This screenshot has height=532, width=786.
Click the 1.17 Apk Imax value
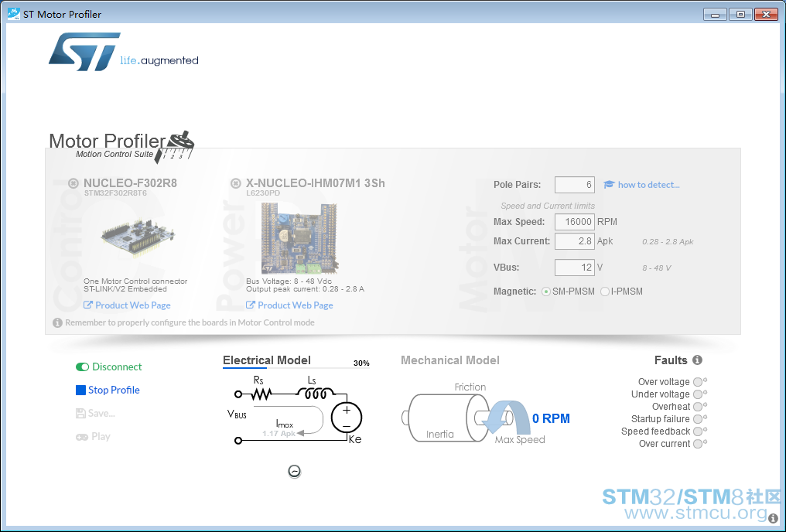click(x=279, y=433)
